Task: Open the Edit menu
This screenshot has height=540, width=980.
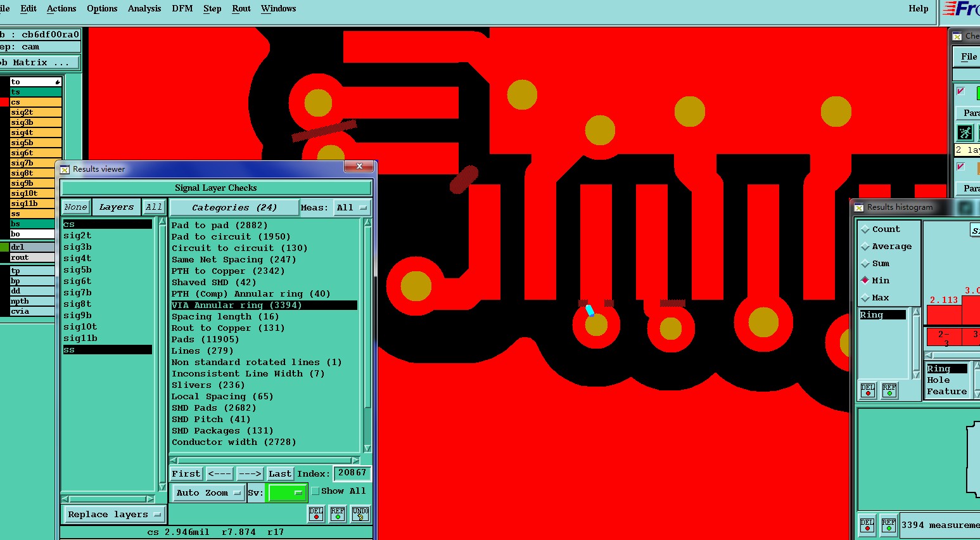Action: click(29, 8)
